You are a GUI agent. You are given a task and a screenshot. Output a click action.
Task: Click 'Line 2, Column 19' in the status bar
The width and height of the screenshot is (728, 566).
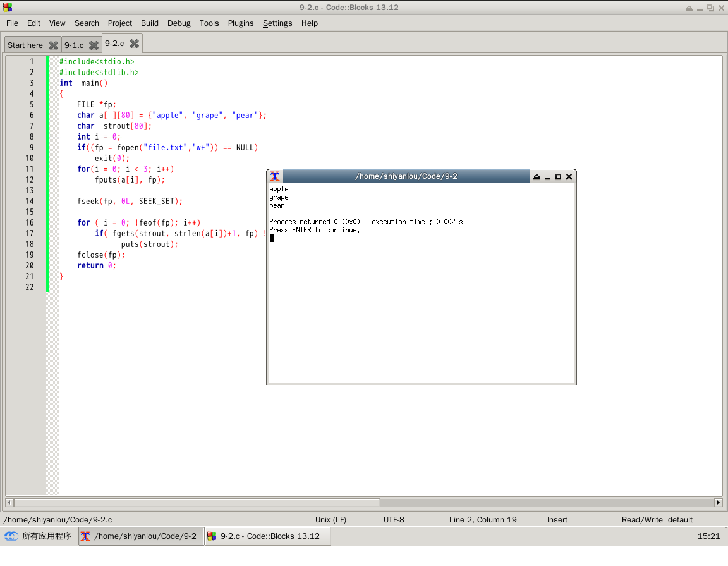[x=483, y=520]
